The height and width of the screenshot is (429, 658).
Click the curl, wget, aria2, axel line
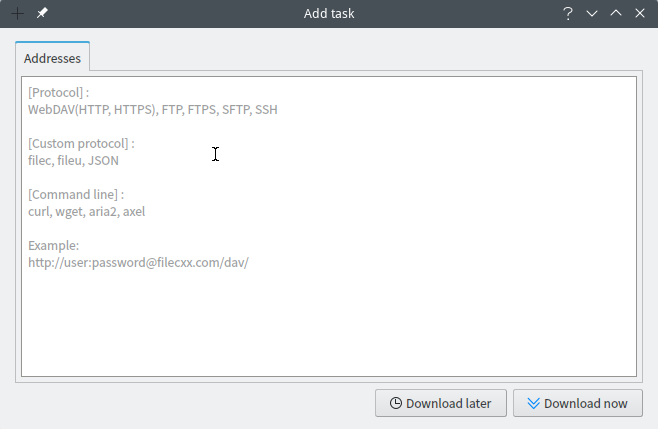[x=86, y=212]
